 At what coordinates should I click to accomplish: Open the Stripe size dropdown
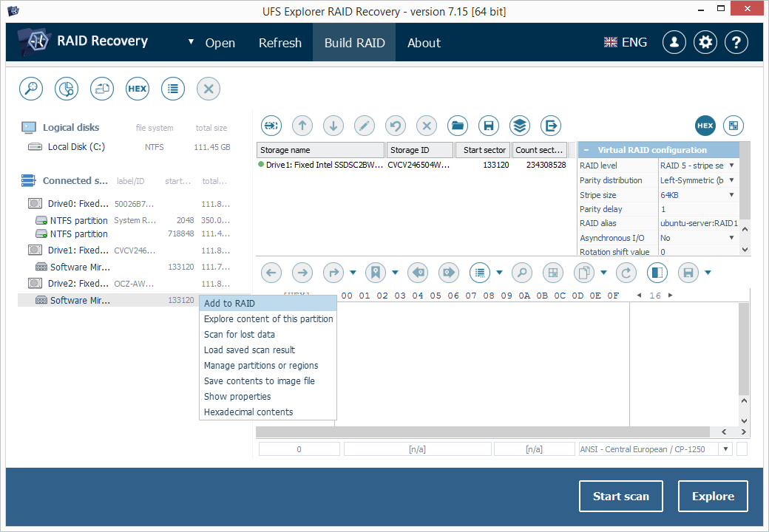tap(731, 195)
